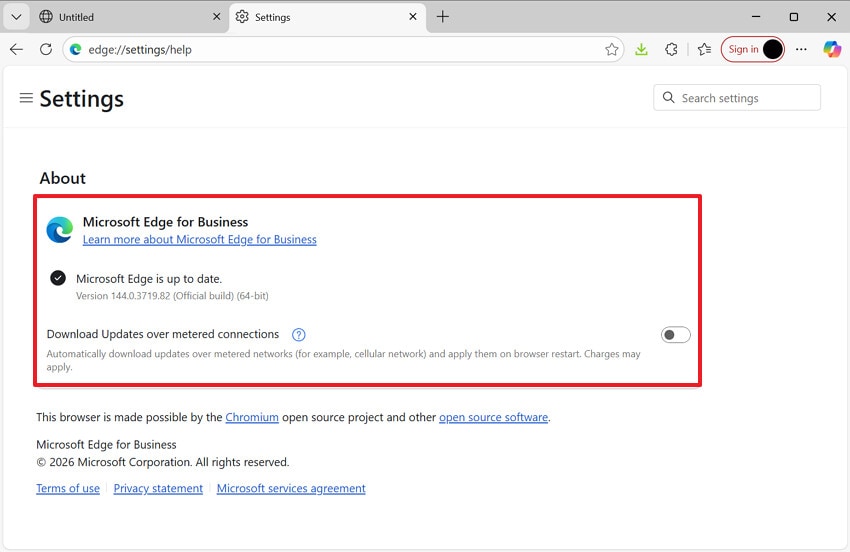Image resolution: width=850 pixels, height=552 pixels.
Task: Open a new tab with plus button
Action: click(x=443, y=17)
